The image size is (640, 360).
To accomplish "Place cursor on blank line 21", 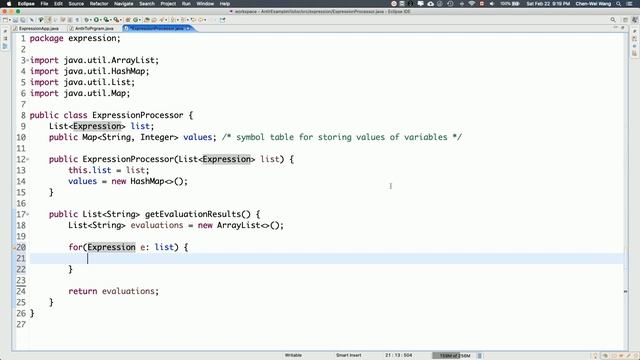I will [327, 258].
